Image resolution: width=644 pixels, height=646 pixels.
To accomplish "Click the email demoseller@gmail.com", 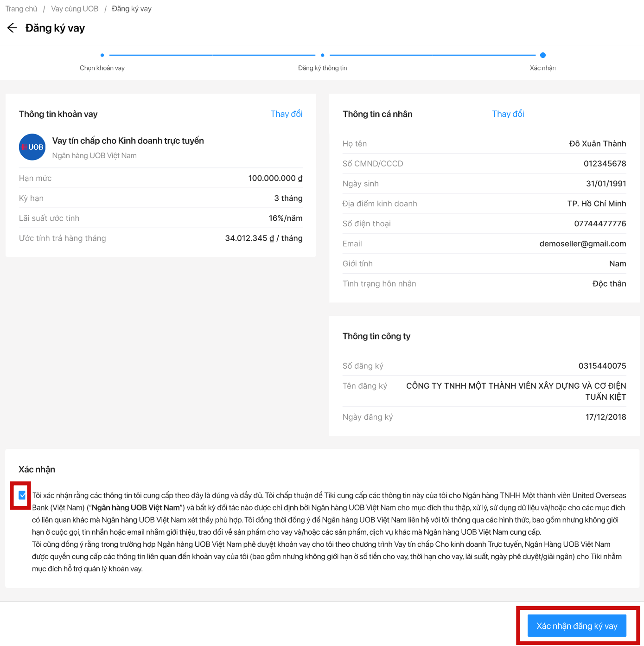I will (x=582, y=244).
